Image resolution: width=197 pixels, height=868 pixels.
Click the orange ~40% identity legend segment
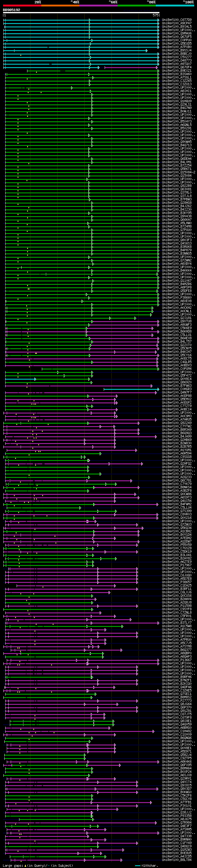click(x=60, y=6)
